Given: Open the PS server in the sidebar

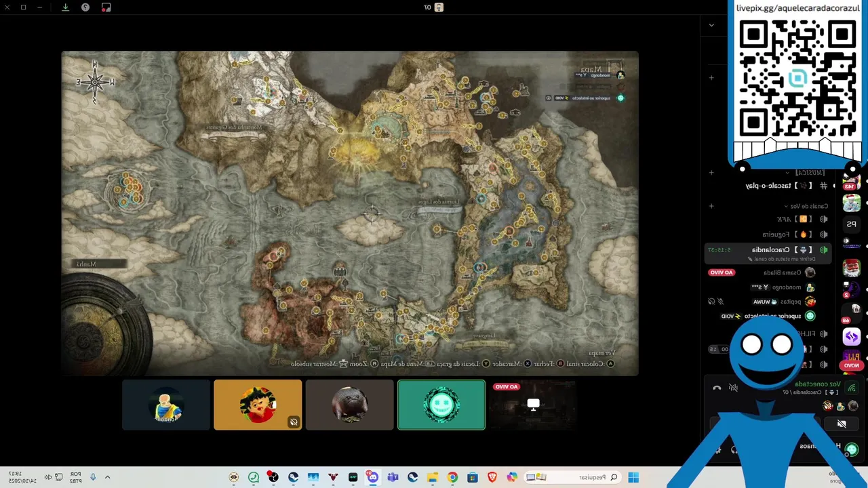Looking at the screenshot, I should click(852, 224).
